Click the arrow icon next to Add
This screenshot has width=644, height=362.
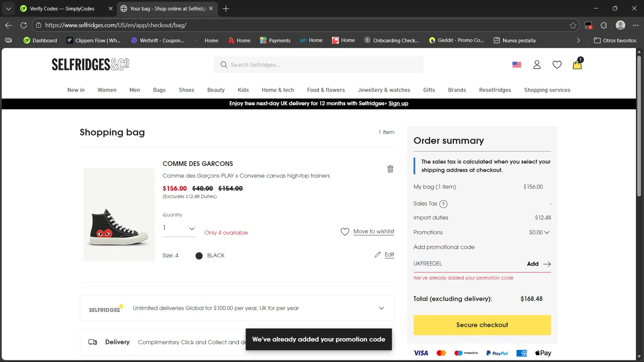pyautogui.click(x=547, y=264)
